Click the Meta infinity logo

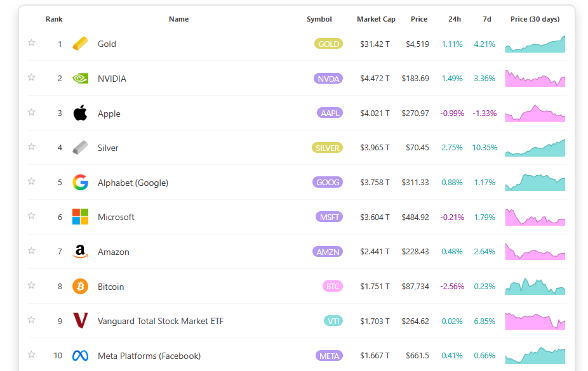point(79,355)
